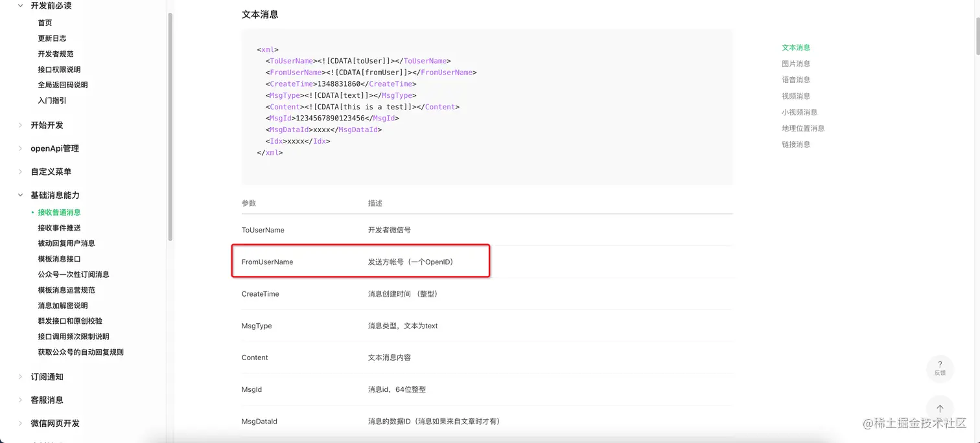Click the 参数 table header
Viewport: 980px width, 443px height.
click(249, 203)
